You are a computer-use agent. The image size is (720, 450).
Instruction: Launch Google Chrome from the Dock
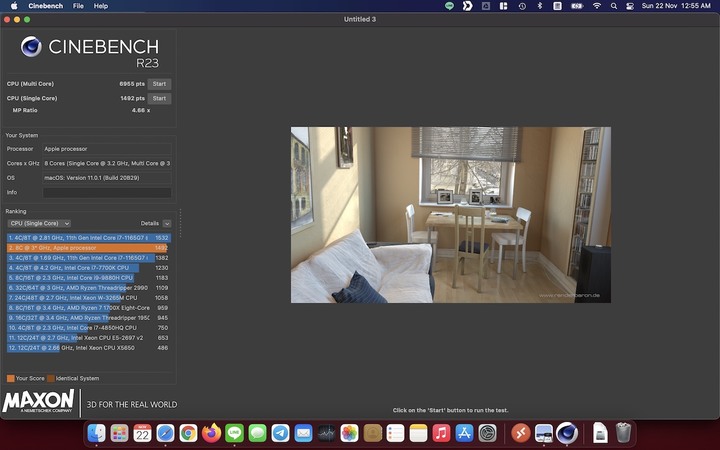click(188, 433)
